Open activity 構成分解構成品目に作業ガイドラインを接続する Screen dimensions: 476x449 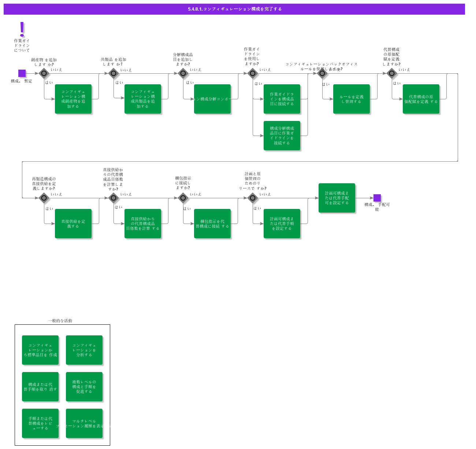click(282, 136)
